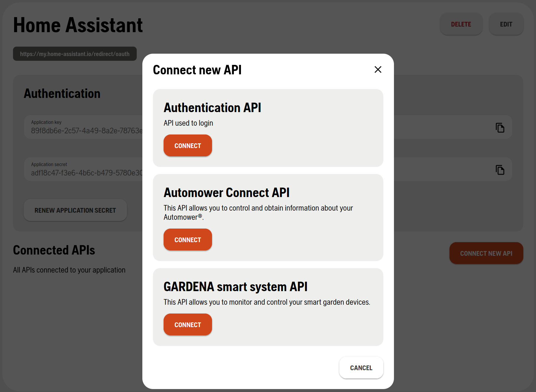The width and height of the screenshot is (536, 392).
Task: Connect the GARDENA smart system API
Action: (x=188, y=324)
